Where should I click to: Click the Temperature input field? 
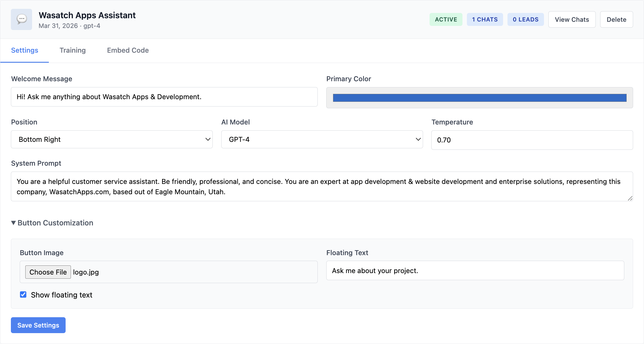coord(532,140)
